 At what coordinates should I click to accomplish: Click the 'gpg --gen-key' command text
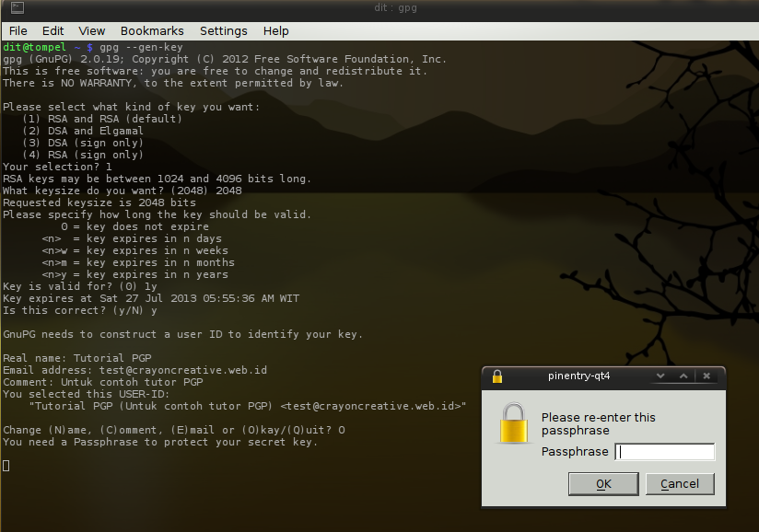point(141,47)
